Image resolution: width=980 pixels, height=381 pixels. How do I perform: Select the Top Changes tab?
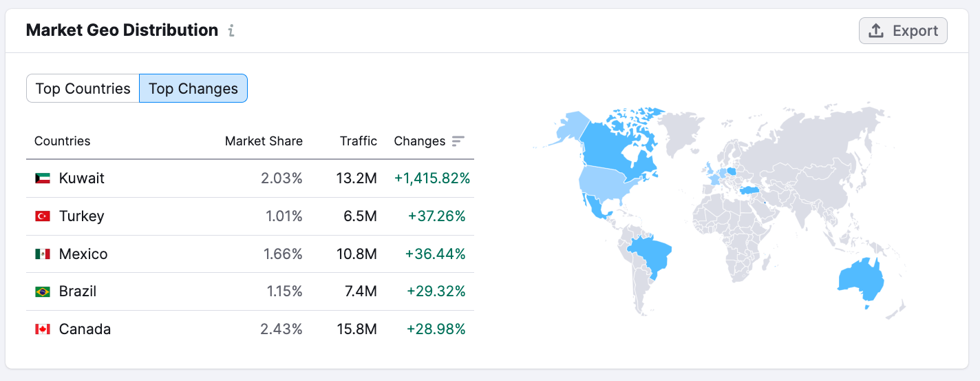193,89
